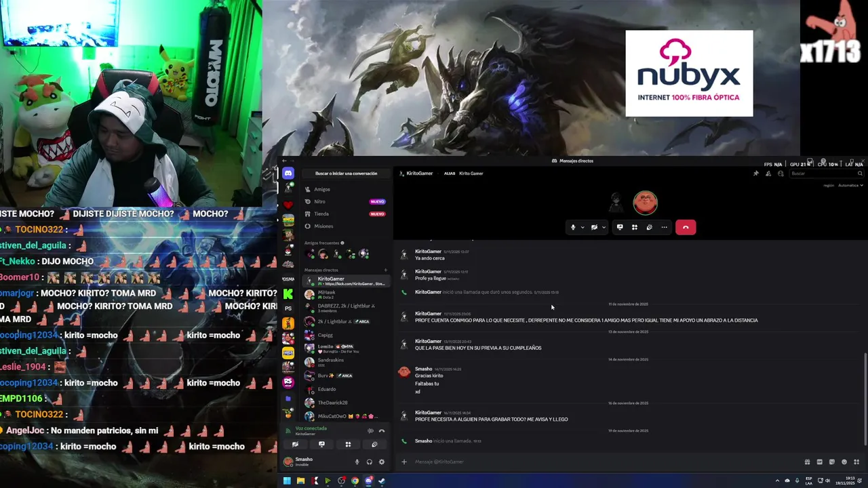
Task: Toggle noise suppression in voice panel
Action: click(x=370, y=430)
